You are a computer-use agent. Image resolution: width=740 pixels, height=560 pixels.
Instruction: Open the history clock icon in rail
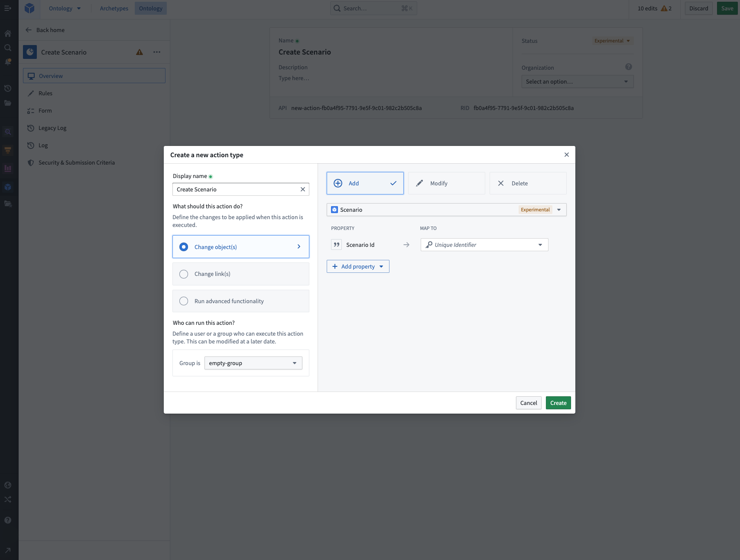(8, 88)
